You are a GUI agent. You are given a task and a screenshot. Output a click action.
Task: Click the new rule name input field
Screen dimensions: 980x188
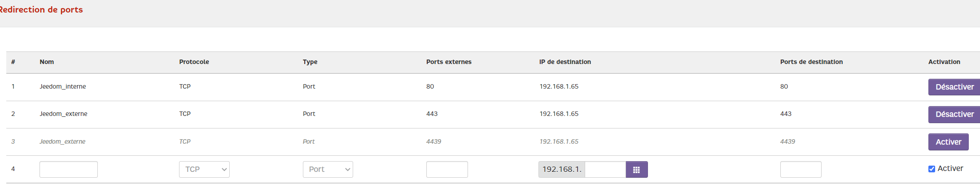[69, 170]
